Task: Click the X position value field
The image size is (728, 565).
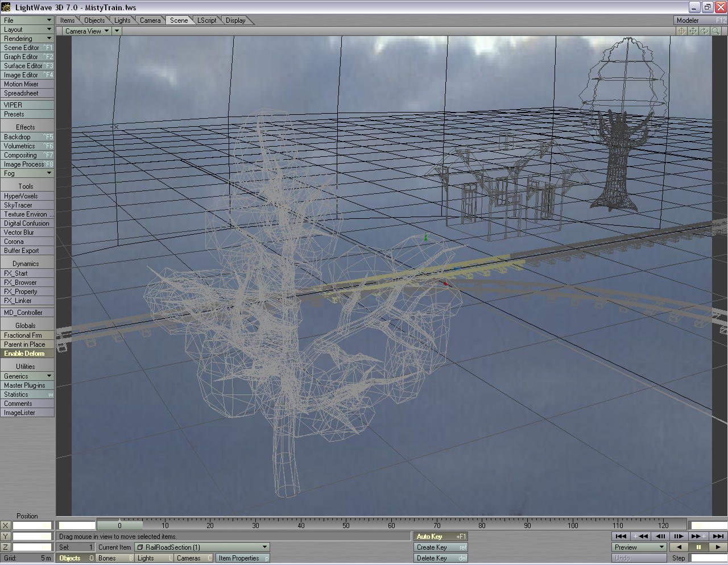Action: click(32, 526)
